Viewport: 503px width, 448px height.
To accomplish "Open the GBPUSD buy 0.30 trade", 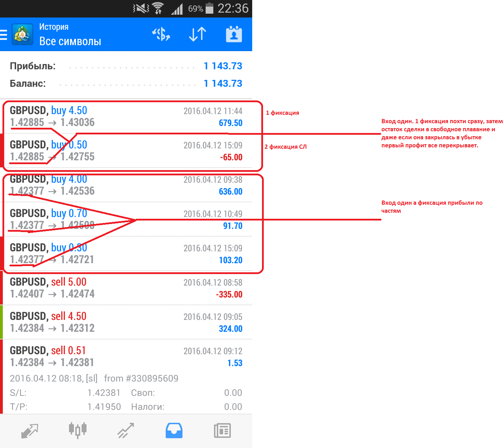I will (x=126, y=254).
